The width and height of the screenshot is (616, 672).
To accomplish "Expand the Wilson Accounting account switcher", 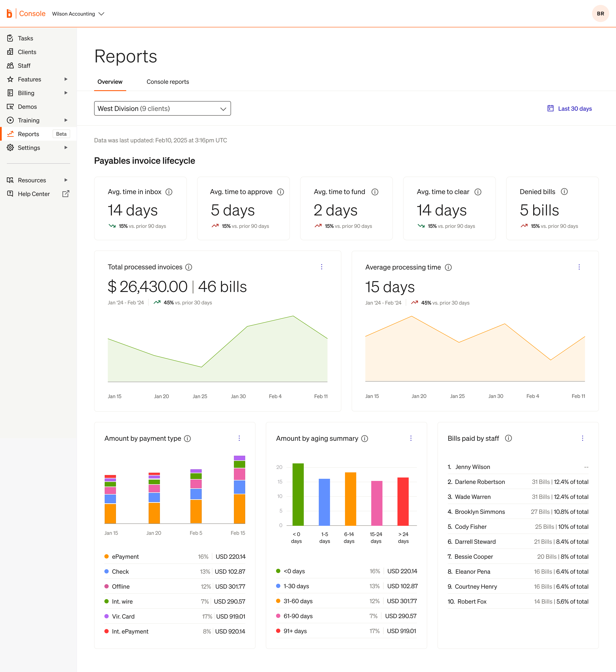I will click(x=78, y=14).
